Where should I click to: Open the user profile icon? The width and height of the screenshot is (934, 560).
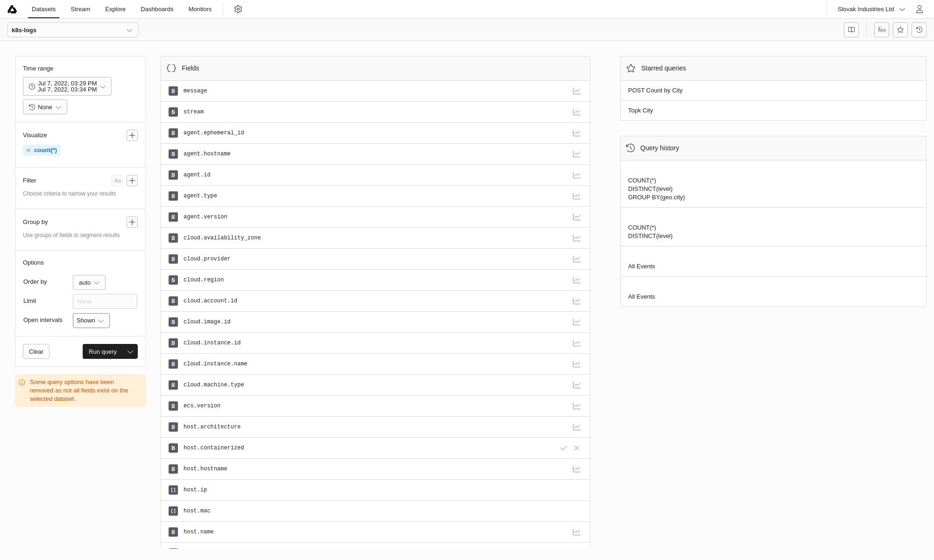tap(920, 9)
